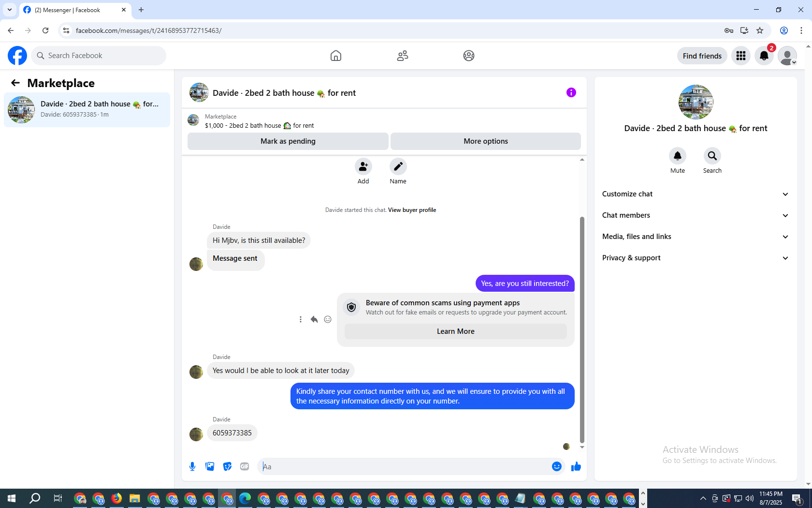Open the account profile avatar menu

[x=787, y=56]
